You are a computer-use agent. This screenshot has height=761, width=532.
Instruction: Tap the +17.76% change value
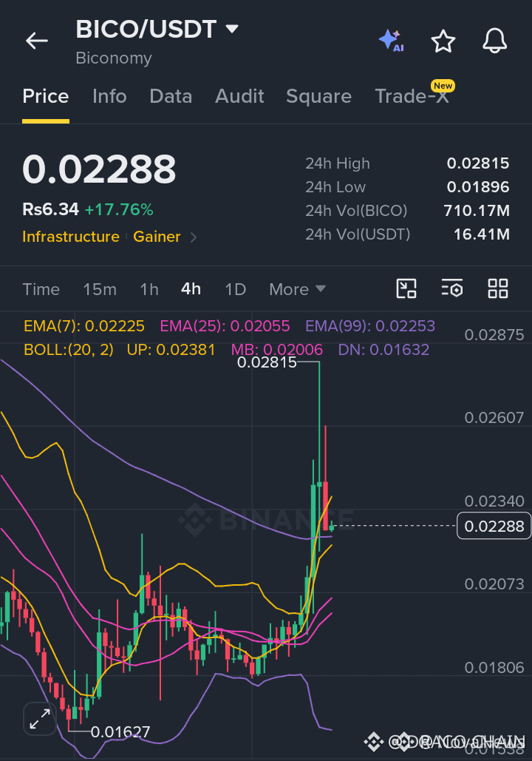pos(119,210)
